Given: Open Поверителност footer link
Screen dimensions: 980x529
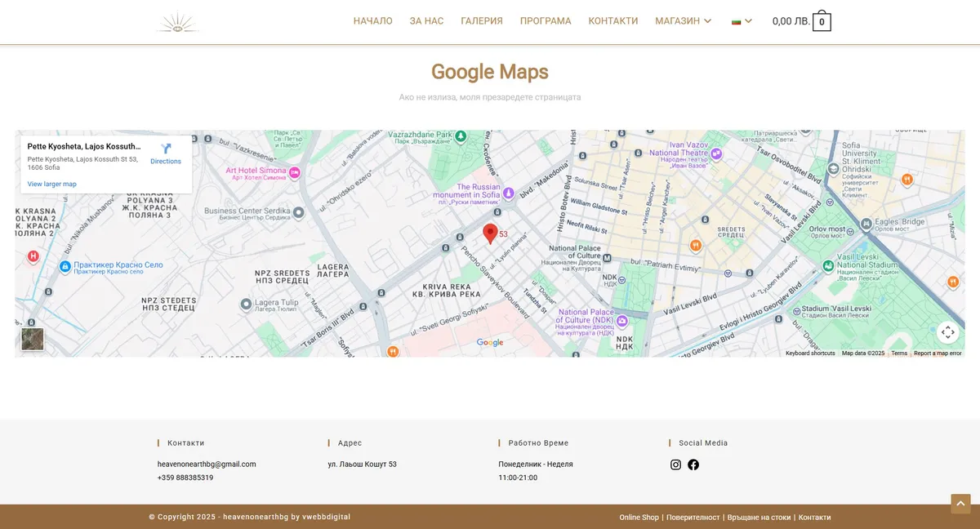Looking at the screenshot, I should [x=693, y=518].
